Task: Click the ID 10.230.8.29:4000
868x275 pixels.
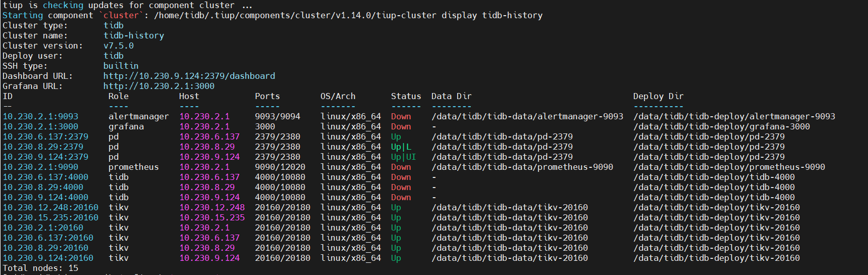Action: click(x=43, y=187)
